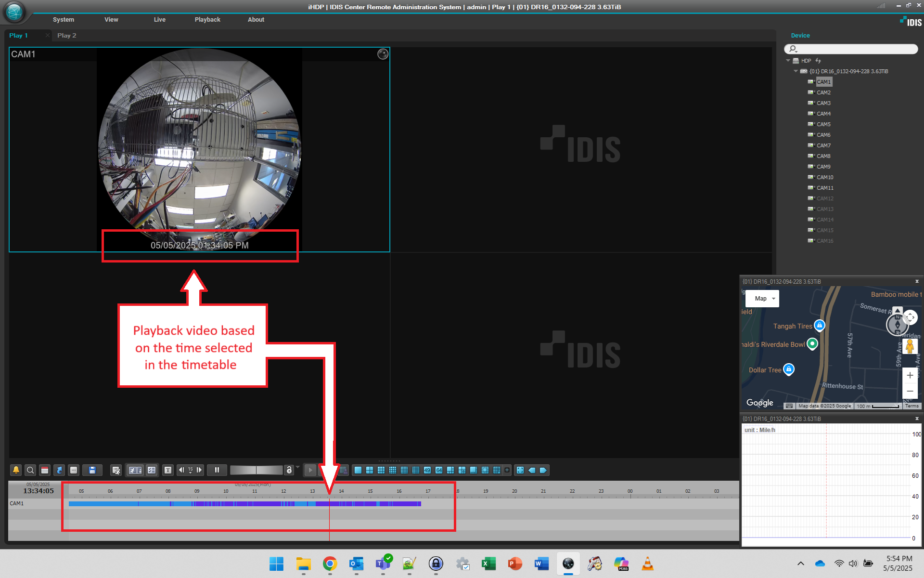The height and width of the screenshot is (578, 924).
Task: Add a custom layout with plus button
Action: [507, 470]
